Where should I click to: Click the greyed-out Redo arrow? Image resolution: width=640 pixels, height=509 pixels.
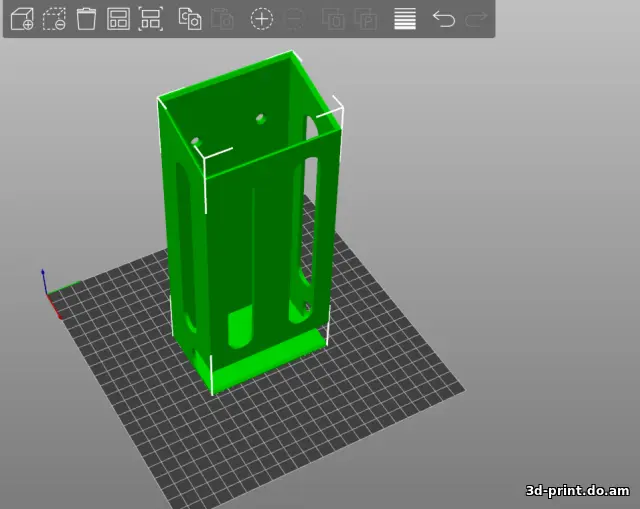[476, 19]
